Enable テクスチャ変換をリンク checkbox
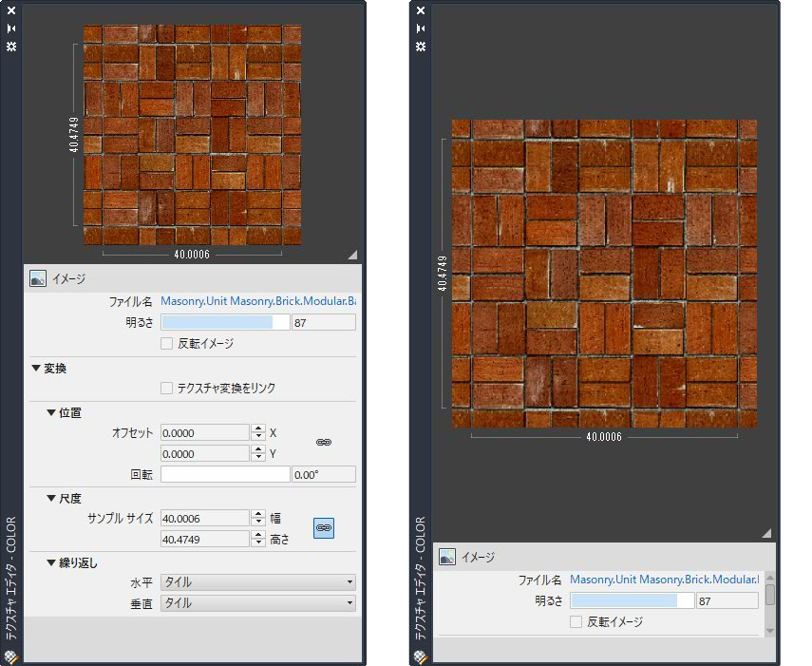Image resolution: width=812 pixels, height=666 pixels. pyautogui.click(x=166, y=388)
